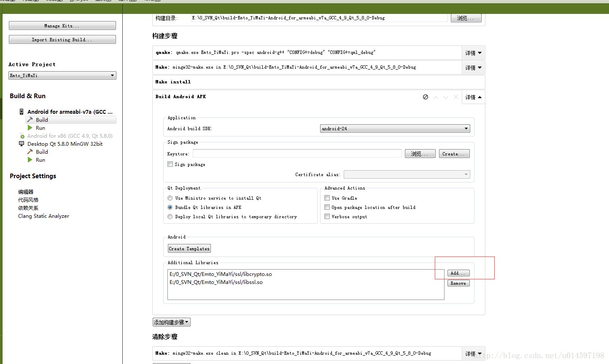Screen dimensions: 609x364
Task: Click the Build hammer icon under Desktop Qt 5.8.0 MinGW
Action: (x=30, y=152)
